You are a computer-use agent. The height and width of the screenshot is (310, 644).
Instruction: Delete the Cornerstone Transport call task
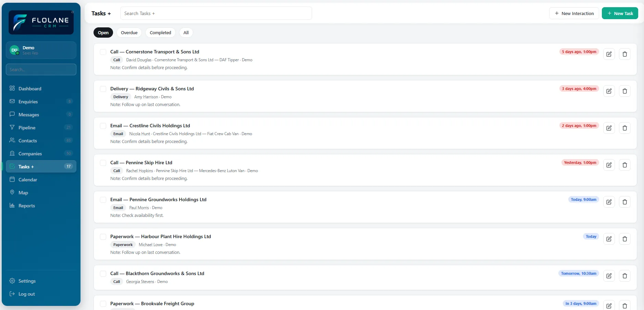click(624, 54)
